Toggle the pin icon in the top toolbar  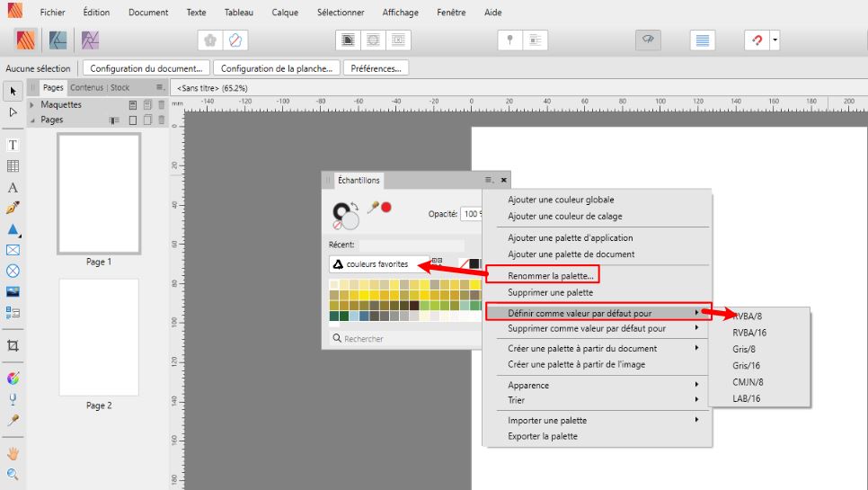click(x=509, y=40)
